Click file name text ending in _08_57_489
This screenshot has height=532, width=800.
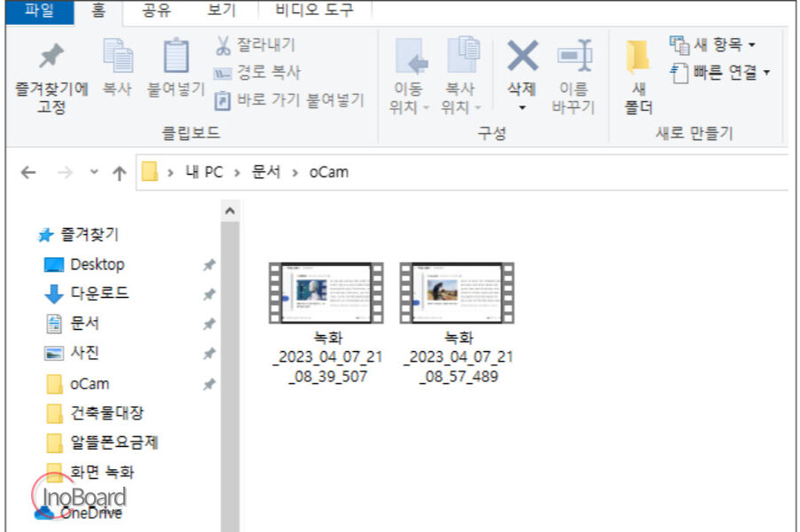tap(459, 357)
